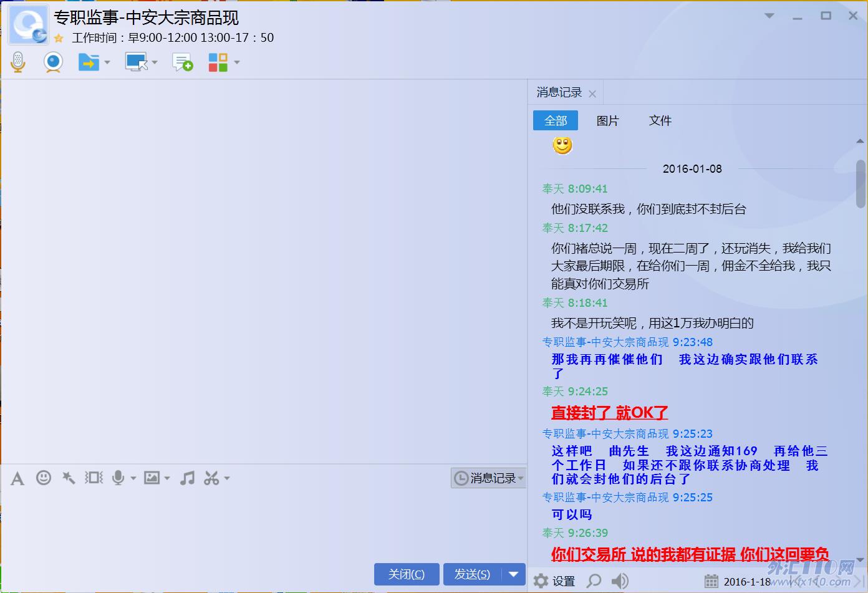Click the voice message microphone icon
Image resolution: width=868 pixels, height=593 pixels.
(x=118, y=478)
